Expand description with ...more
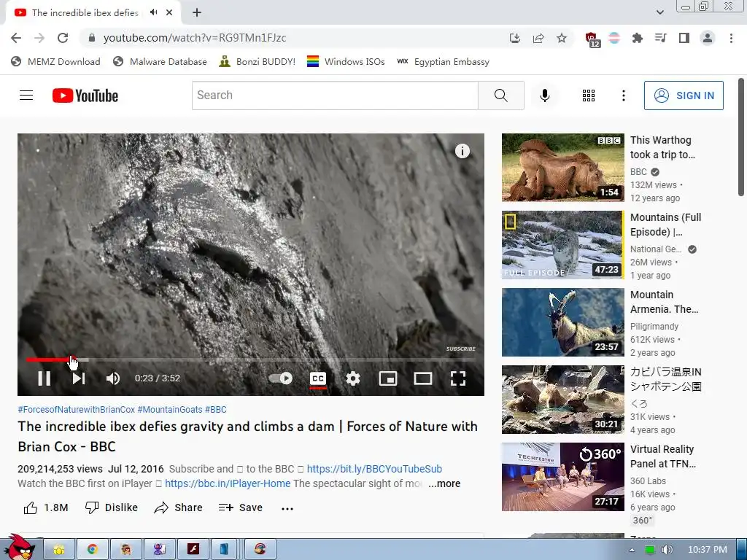Image resolution: width=747 pixels, height=560 pixels. tap(444, 483)
